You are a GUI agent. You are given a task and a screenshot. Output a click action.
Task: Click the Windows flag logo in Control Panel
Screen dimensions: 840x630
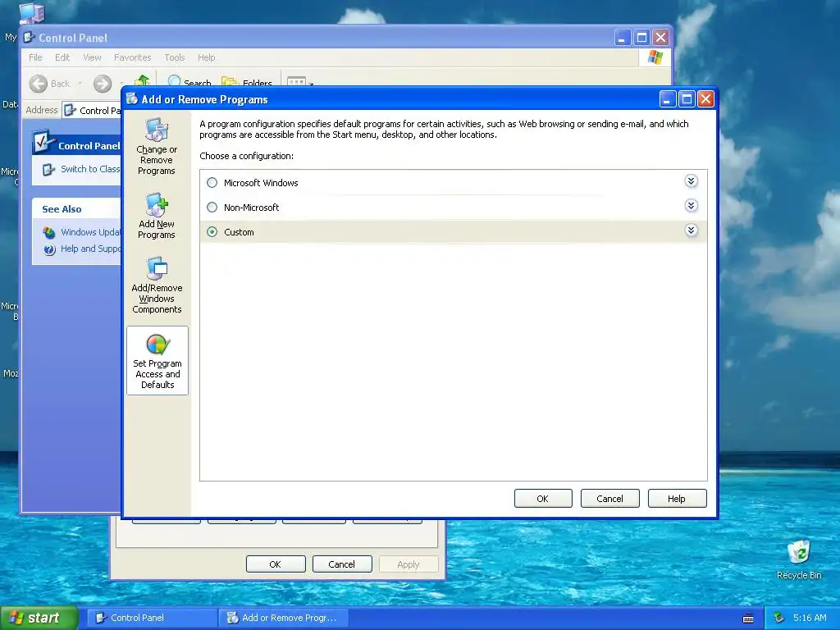pos(655,57)
